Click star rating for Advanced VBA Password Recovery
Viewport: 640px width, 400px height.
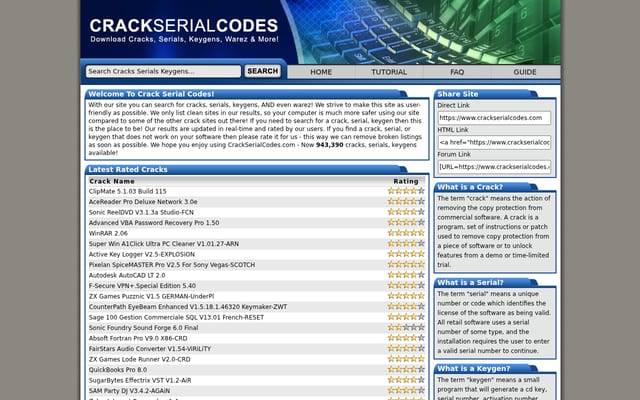click(x=406, y=222)
